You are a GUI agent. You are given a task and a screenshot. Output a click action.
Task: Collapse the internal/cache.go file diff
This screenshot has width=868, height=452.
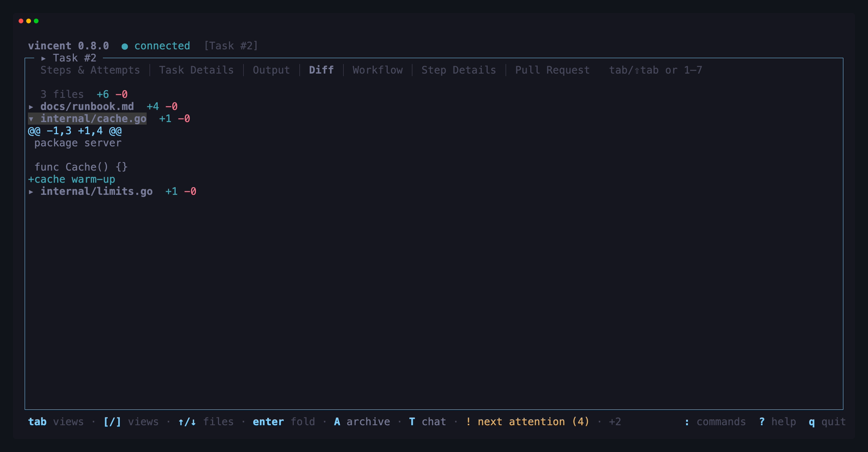pos(31,119)
